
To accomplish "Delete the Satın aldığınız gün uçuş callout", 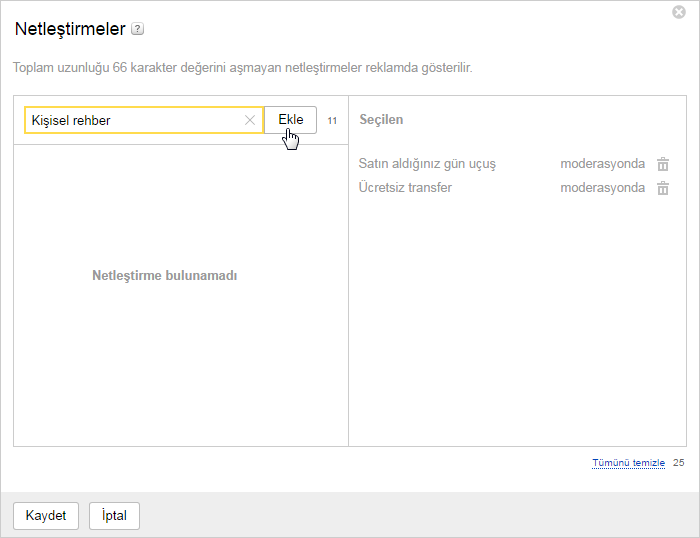I will pyautogui.click(x=662, y=164).
